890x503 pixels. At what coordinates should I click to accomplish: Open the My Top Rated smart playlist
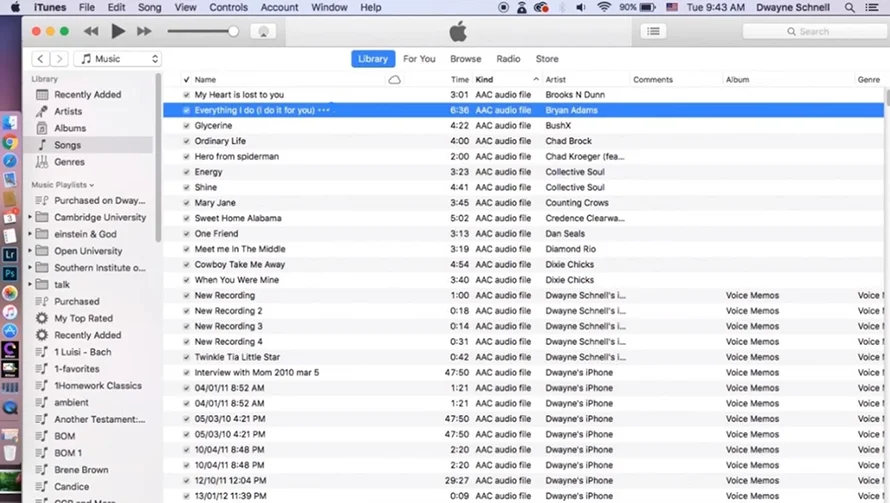coord(83,318)
